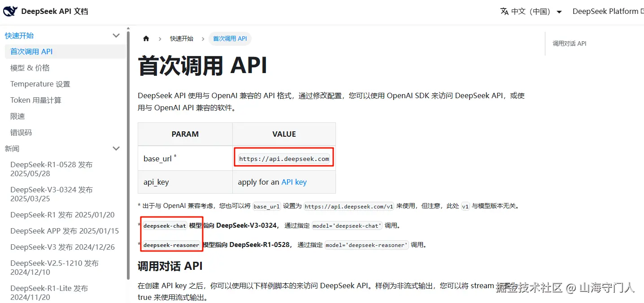
Task: Click the 首次调用 API breadcrumb pill
Action: click(x=230, y=39)
